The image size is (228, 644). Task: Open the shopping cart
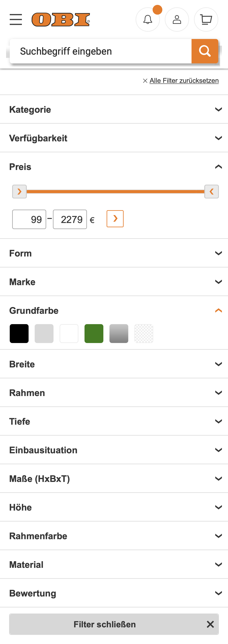coord(206,19)
